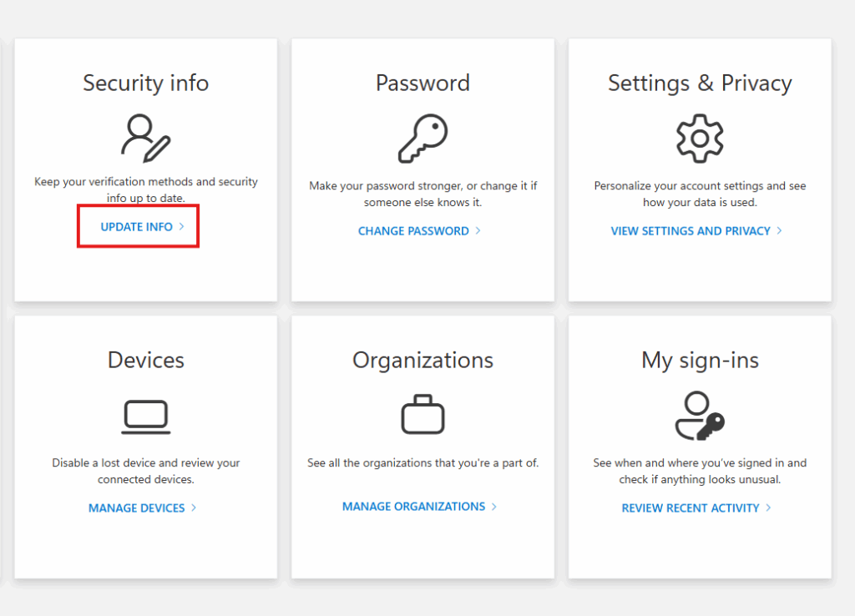Click the Security info person-with-pencil icon
The width and height of the screenshot is (855, 616).
pos(145,138)
